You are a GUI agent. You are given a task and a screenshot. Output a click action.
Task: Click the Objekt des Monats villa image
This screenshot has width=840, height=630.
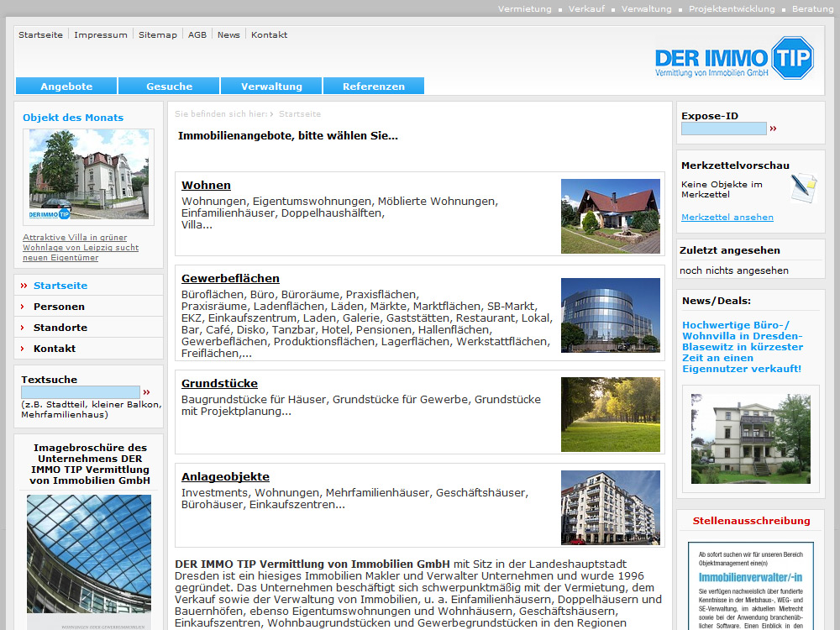(x=89, y=175)
